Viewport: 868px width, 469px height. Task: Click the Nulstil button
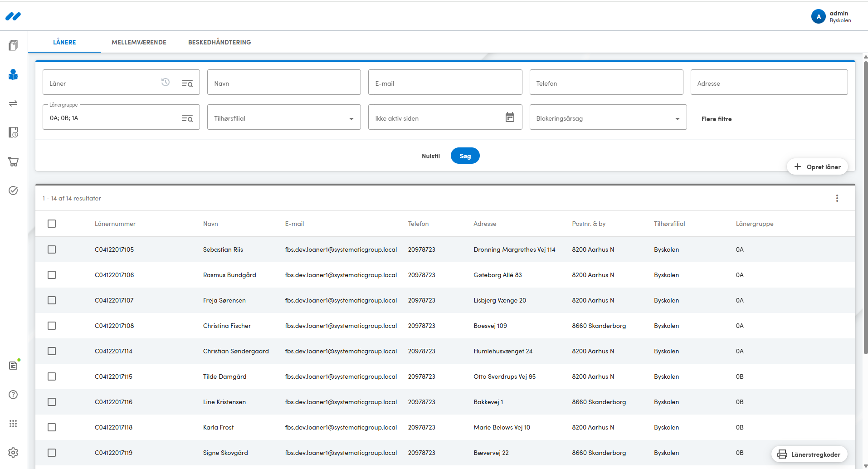(x=431, y=156)
